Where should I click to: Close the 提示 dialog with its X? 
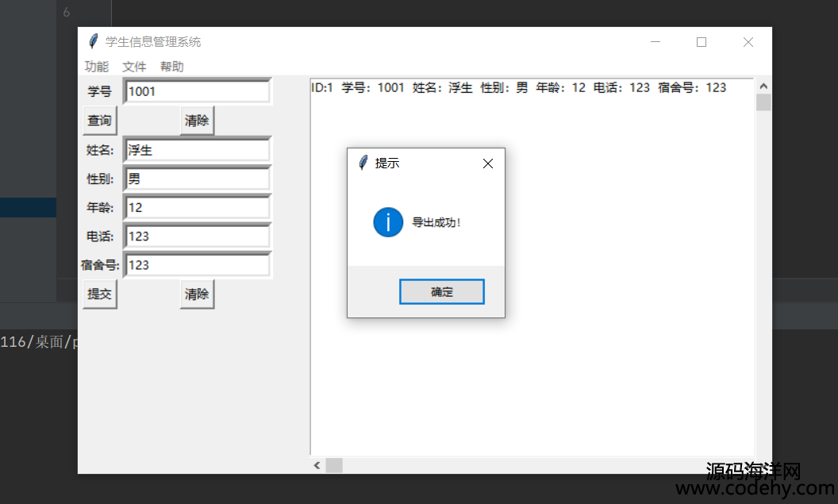coord(488,164)
